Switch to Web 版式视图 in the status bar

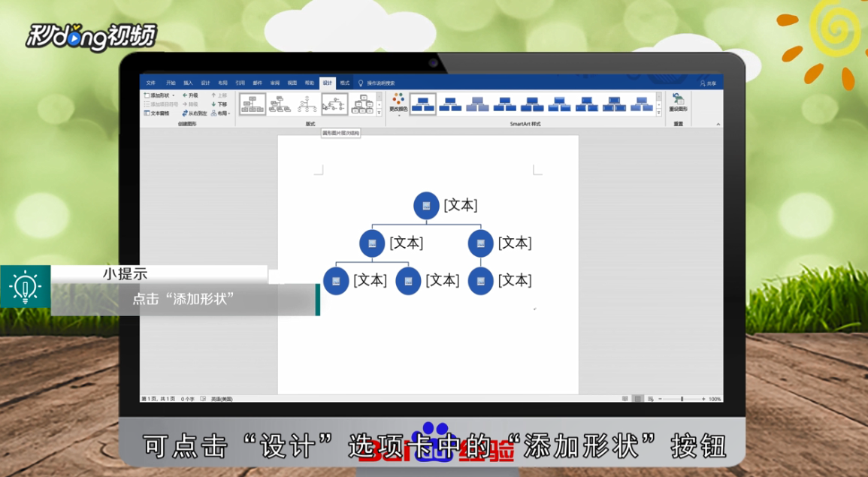coord(650,399)
